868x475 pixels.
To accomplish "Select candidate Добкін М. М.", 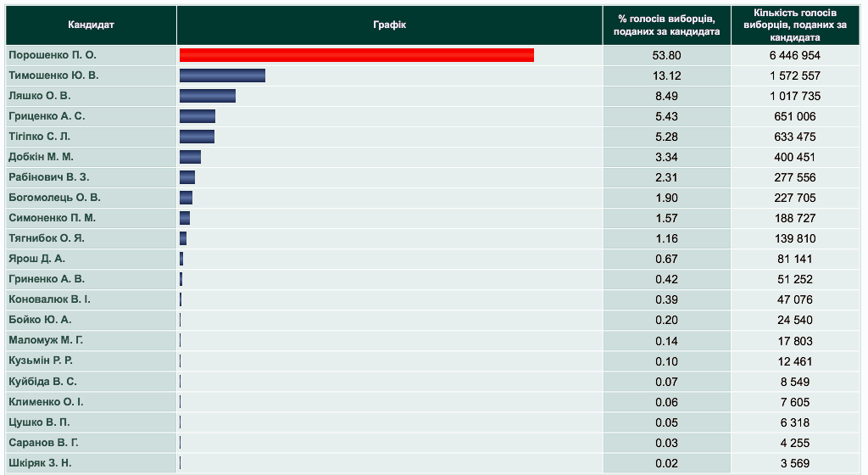I will pyautogui.click(x=41, y=157).
